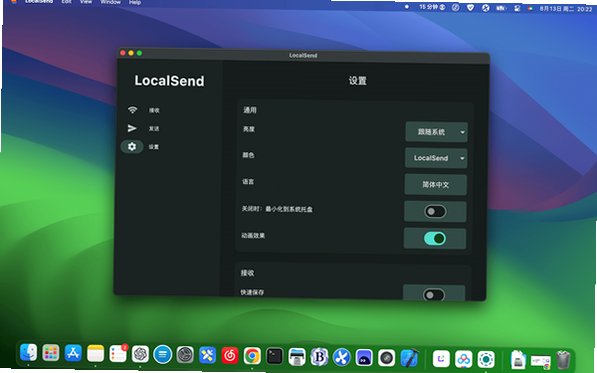Open the printer icon in the Dock
The width and height of the screenshot is (597, 373).
[297, 357]
